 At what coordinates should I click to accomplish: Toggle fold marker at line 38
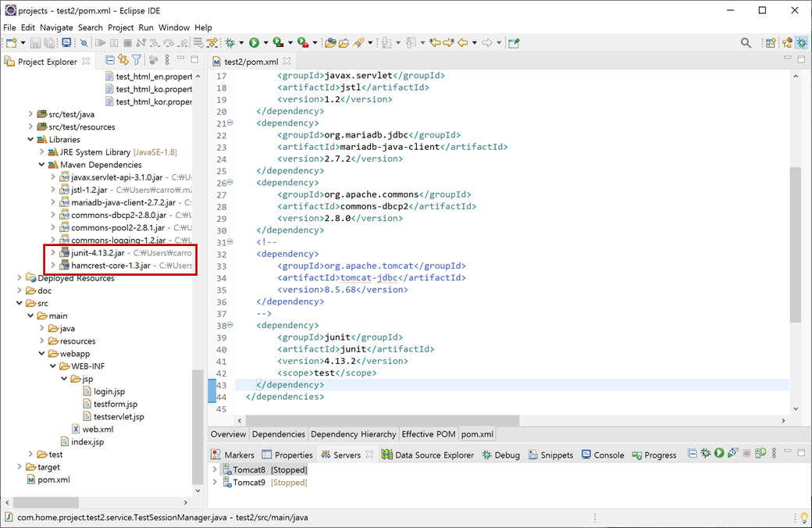point(230,325)
